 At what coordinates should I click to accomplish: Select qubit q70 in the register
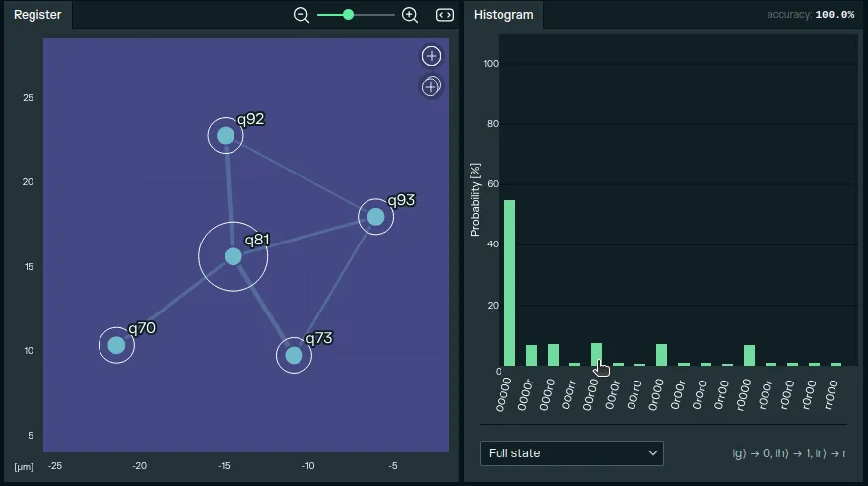[x=116, y=345]
